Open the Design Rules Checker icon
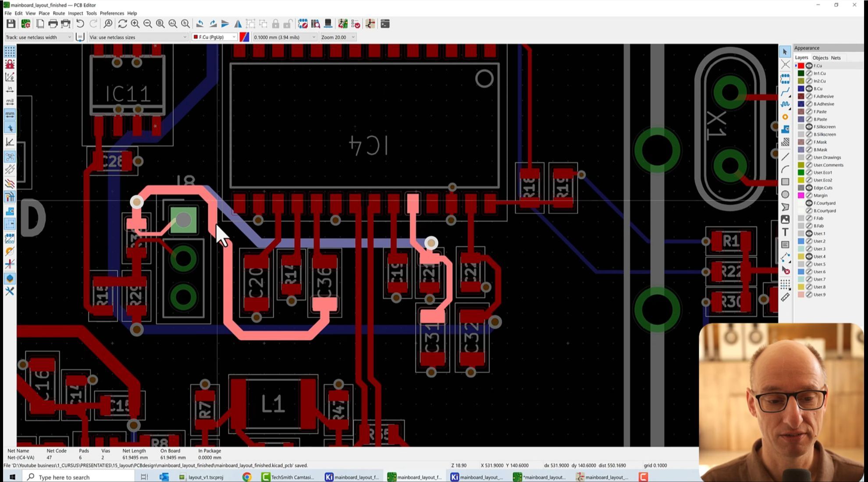 (356, 24)
